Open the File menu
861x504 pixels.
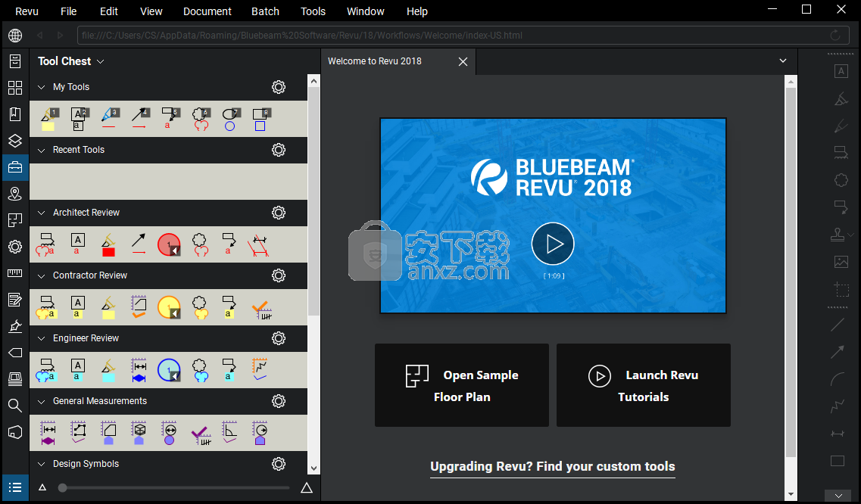[x=69, y=11]
